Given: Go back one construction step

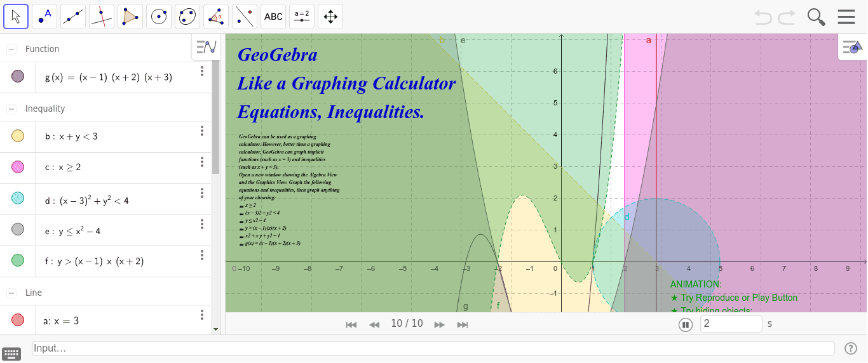Looking at the screenshot, I should (x=374, y=324).
